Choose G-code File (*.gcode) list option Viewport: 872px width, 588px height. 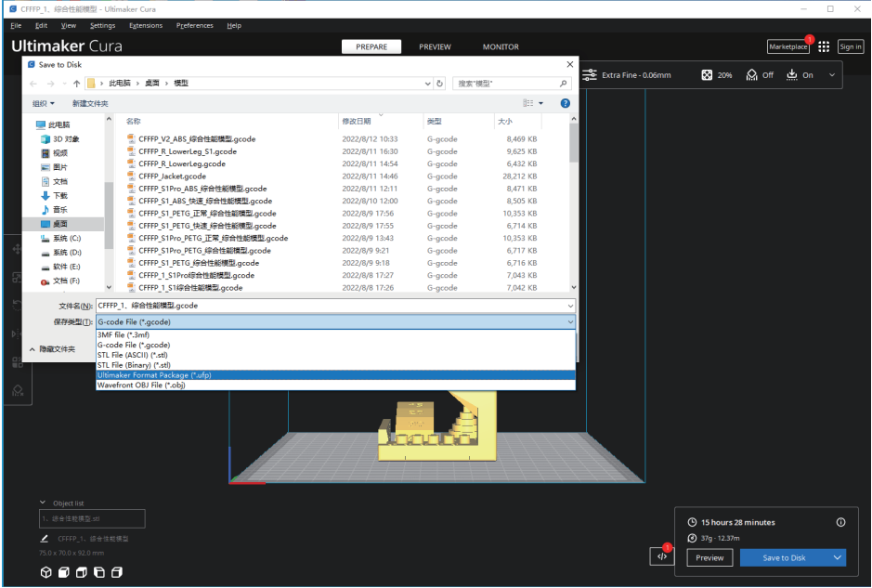335,345
